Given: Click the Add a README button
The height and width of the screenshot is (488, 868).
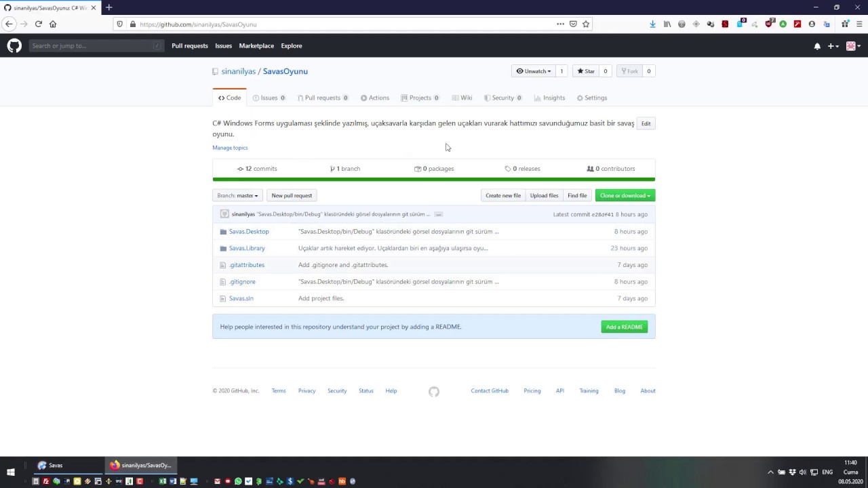Looking at the screenshot, I should (625, 327).
